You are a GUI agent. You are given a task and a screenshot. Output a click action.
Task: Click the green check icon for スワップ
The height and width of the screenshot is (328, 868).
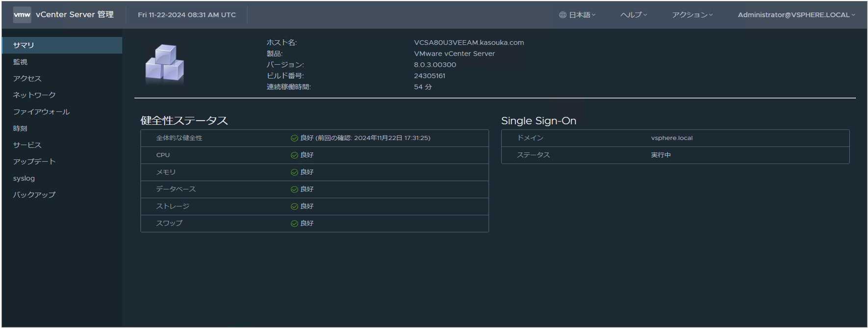[x=294, y=223]
